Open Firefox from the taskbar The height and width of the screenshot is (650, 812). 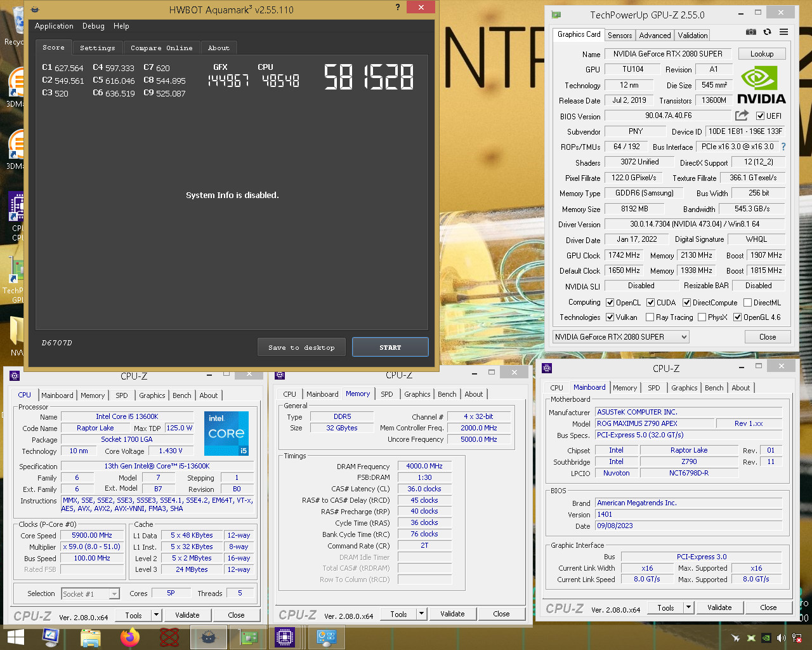point(130,637)
